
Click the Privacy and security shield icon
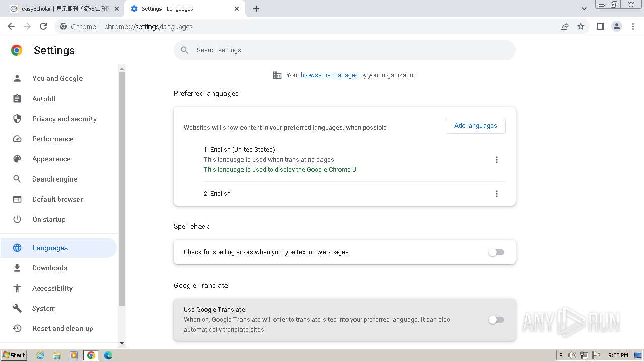pos(17,119)
